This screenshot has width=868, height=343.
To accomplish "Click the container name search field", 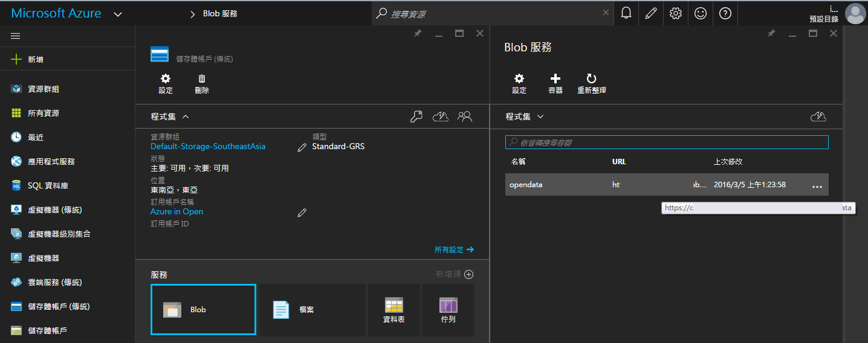I will (667, 143).
